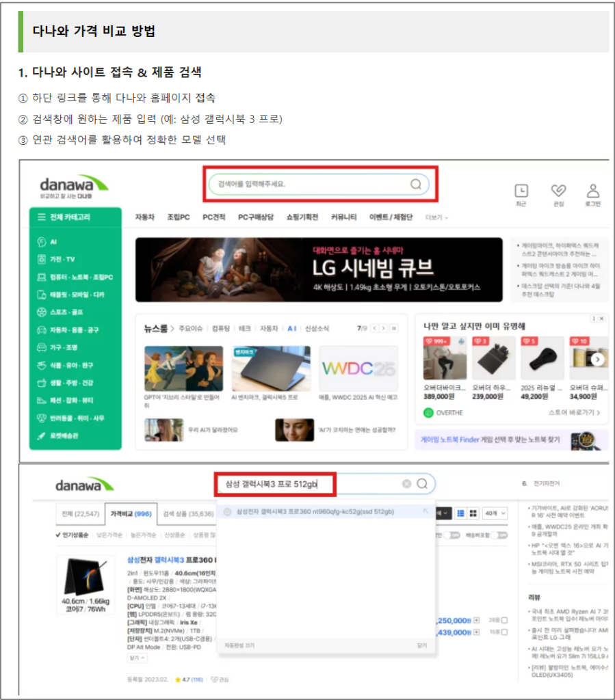
Task: Open the 최근 recently viewed clock icon
Action: click(x=521, y=191)
